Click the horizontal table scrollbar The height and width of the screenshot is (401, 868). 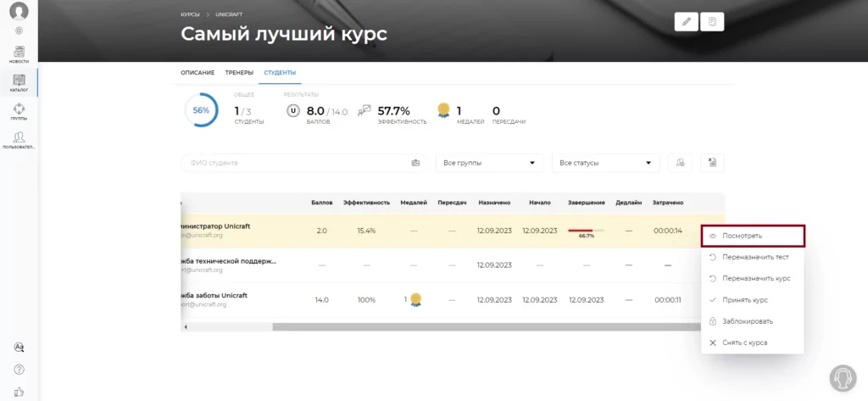[487, 327]
